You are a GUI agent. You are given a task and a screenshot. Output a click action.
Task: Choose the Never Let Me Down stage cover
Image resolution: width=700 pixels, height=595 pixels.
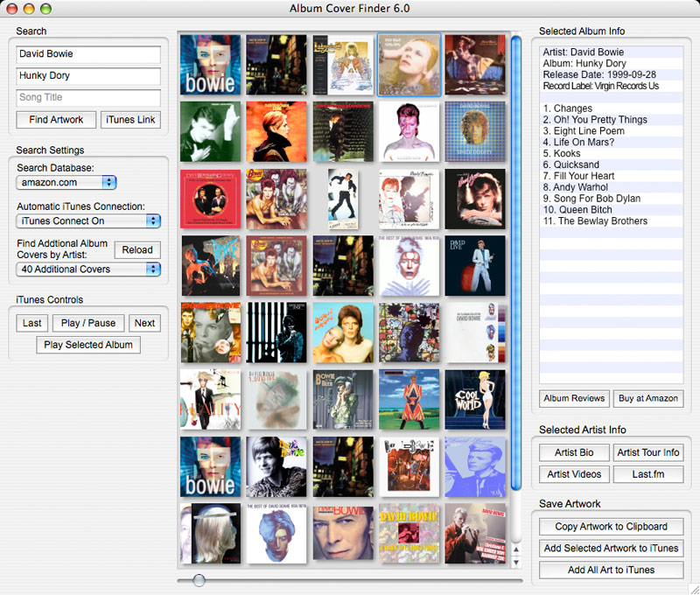[409, 467]
